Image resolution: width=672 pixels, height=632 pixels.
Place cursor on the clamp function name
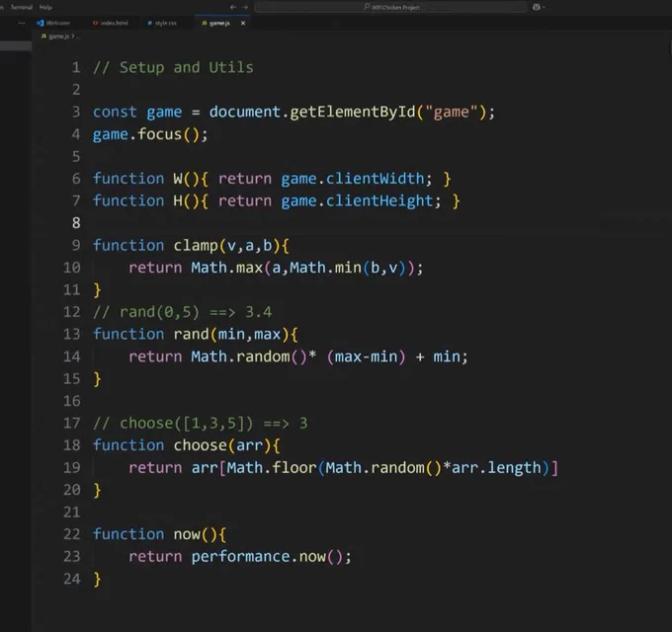click(x=197, y=245)
